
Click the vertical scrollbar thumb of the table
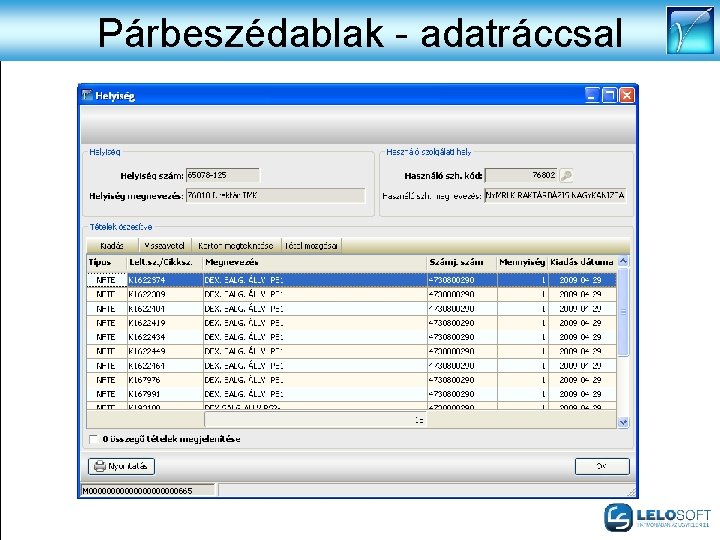tap(623, 312)
